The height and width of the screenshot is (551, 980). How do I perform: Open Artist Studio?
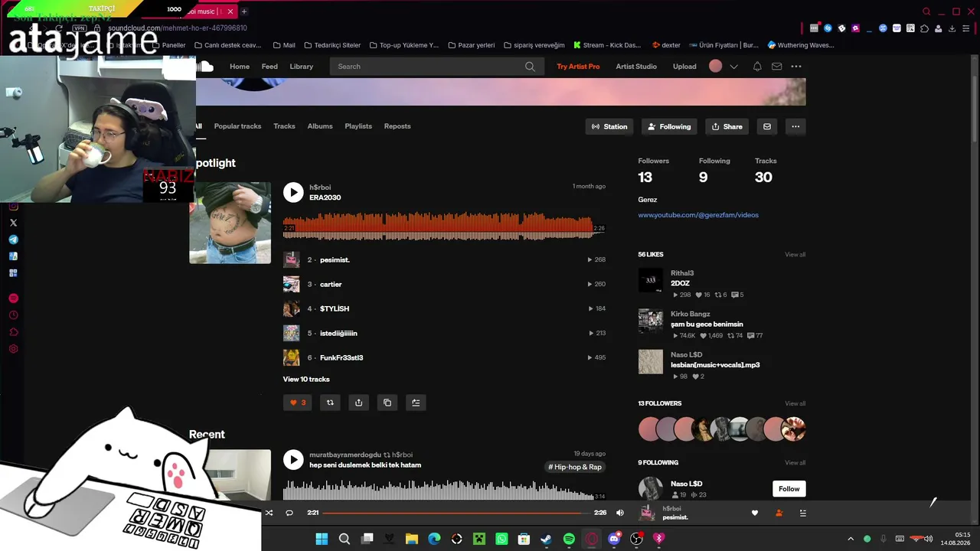pyautogui.click(x=636, y=67)
